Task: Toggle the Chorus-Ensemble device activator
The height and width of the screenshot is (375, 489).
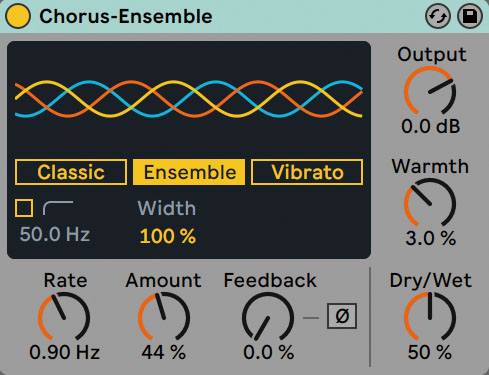Action: pos(18,16)
